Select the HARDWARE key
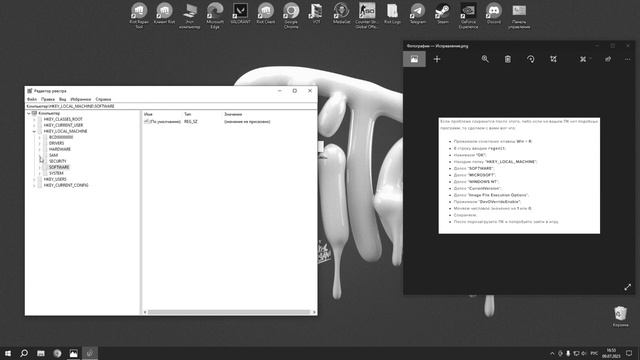The image size is (640, 360). [x=60, y=149]
